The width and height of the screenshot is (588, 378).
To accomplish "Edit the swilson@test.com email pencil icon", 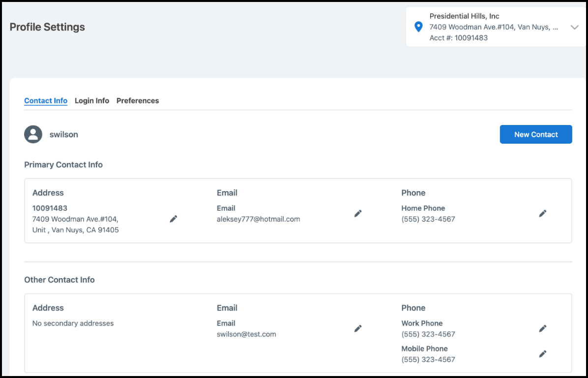I will 358,328.
